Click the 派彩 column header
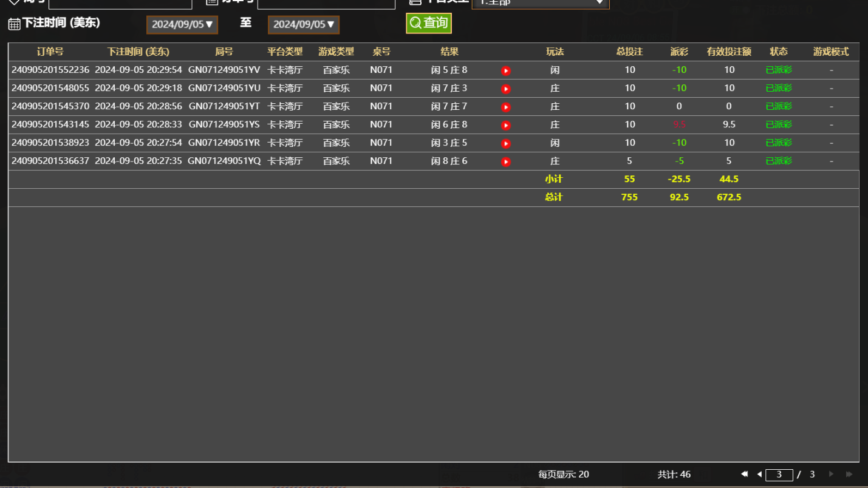The image size is (868, 488). 679,52
